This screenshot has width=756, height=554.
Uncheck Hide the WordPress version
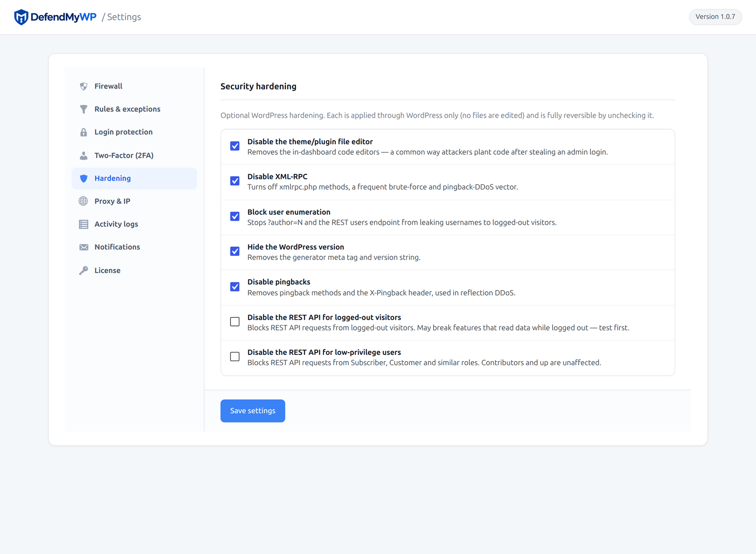click(x=235, y=251)
